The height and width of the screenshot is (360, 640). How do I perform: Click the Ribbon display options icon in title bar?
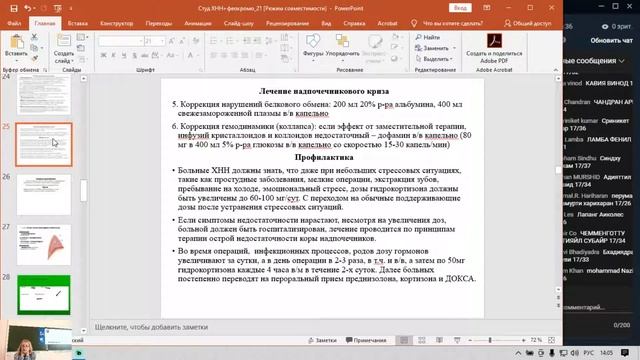tap(487, 8)
